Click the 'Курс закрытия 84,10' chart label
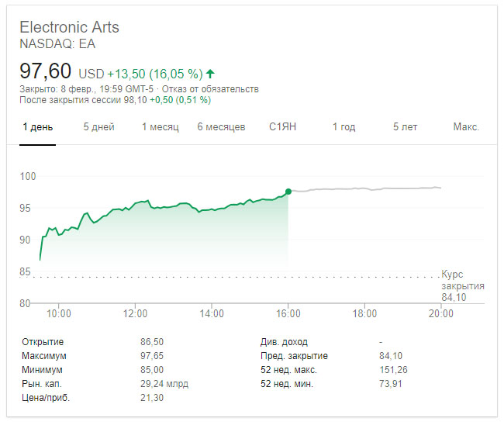This screenshot has width=504, height=425. click(463, 286)
